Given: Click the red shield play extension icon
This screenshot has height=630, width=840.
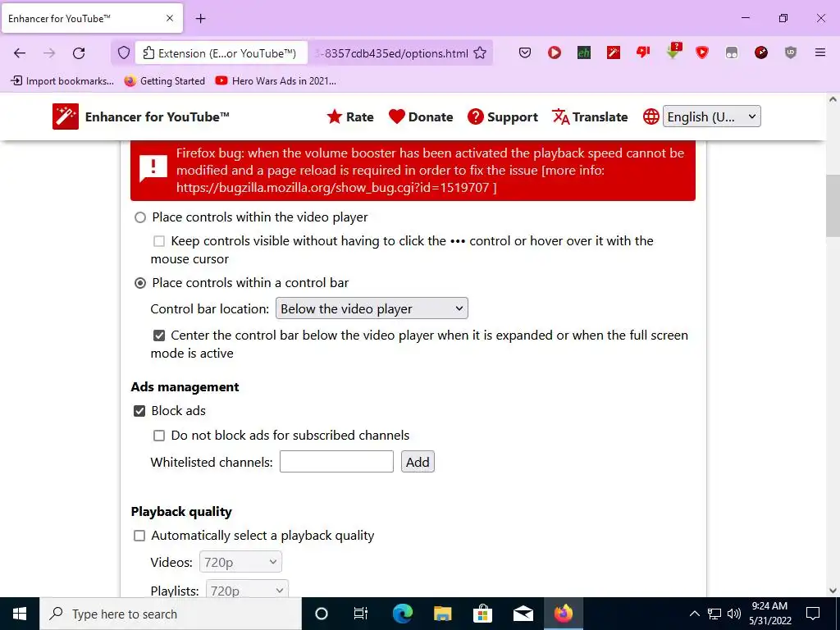Looking at the screenshot, I should 702,52.
